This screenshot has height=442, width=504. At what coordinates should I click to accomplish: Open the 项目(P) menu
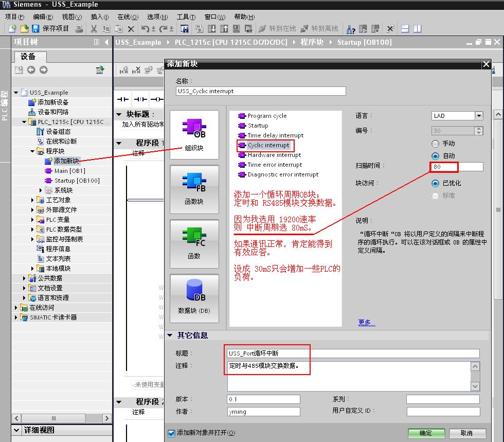pyautogui.click(x=14, y=17)
